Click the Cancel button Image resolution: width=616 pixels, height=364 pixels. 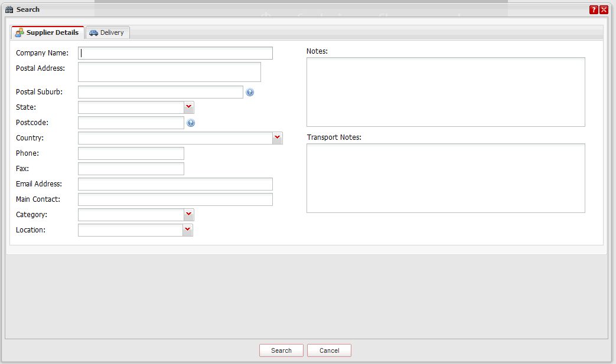tap(329, 350)
